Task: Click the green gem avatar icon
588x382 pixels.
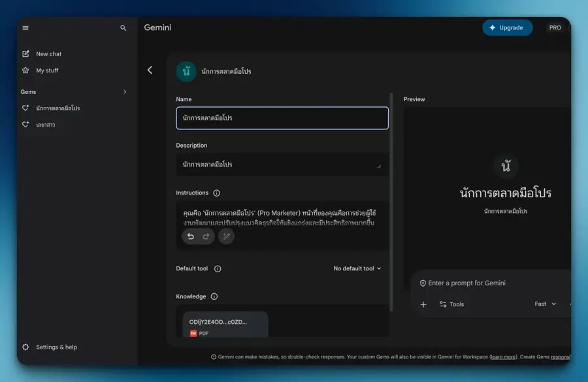Action: pyautogui.click(x=186, y=71)
